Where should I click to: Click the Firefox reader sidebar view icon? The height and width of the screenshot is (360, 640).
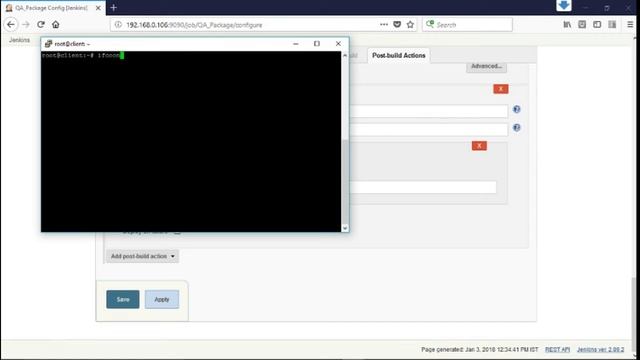click(x=612, y=24)
